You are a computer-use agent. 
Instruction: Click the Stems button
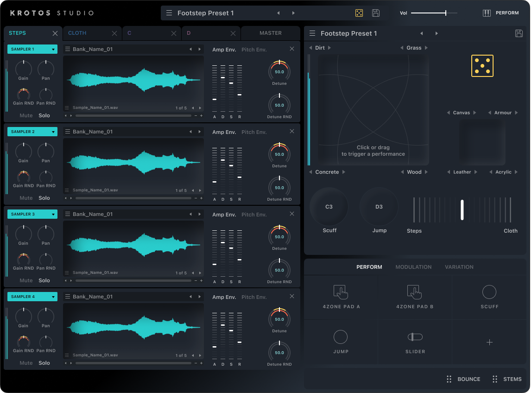point(507,379)
